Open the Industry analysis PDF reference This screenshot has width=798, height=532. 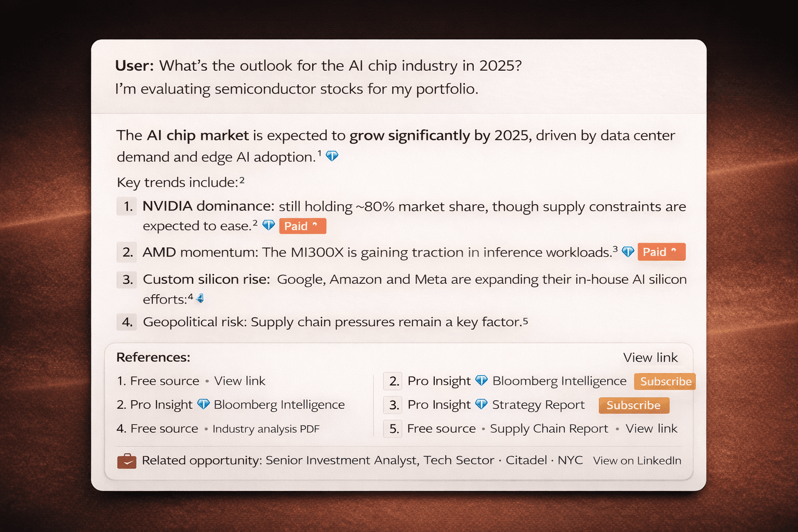tap(265, 429)
